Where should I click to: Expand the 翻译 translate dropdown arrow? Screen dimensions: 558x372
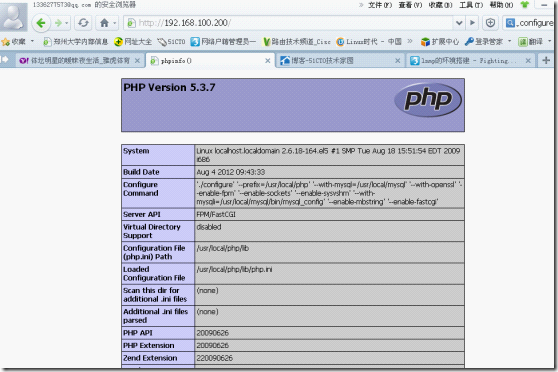(x=549, y=42)
